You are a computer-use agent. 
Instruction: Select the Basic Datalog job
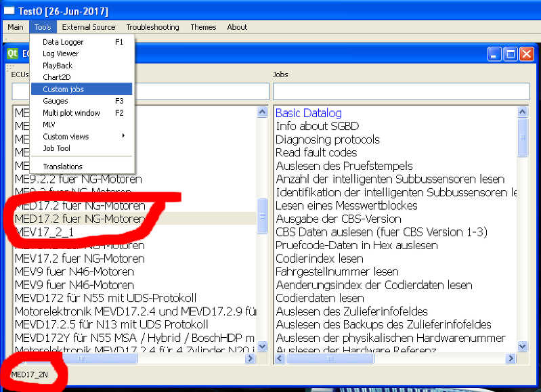[x=308, y=113]
